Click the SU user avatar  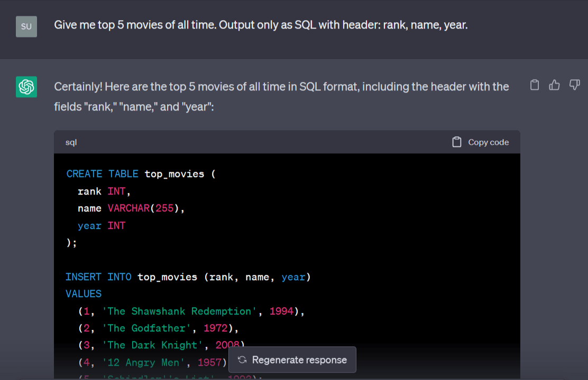click(x=26, y=26)
